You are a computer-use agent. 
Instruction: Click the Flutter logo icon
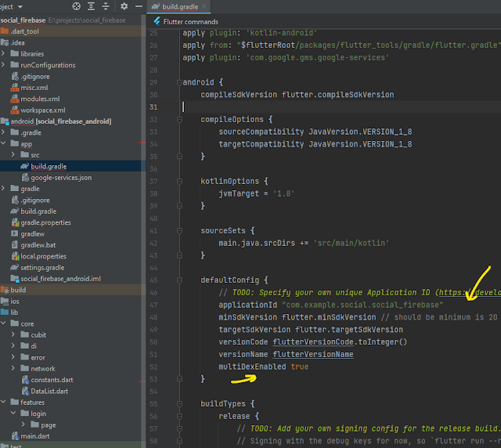pyautogui.click(x=157, y=21)
